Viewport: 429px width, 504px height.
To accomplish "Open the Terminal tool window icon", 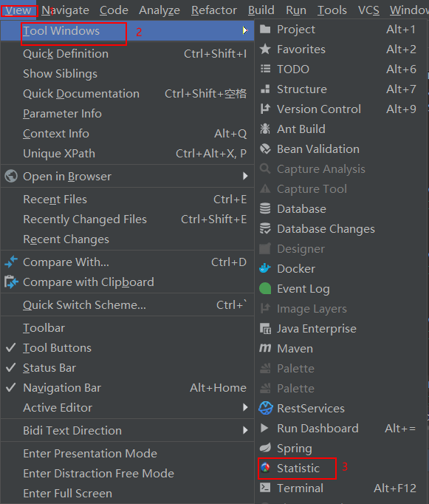I will pyautogui.click(x=265, y=488).
